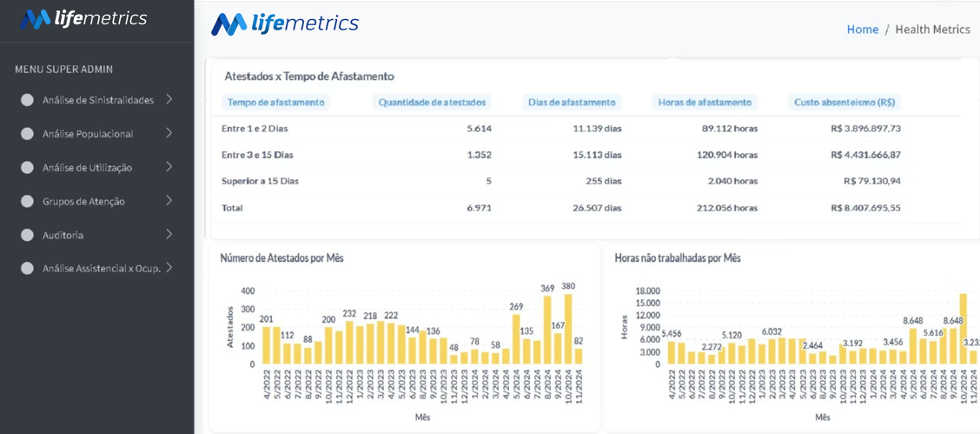
Task: Sort by Tempo de afastamento column header
Action: (x=275, y=103)
